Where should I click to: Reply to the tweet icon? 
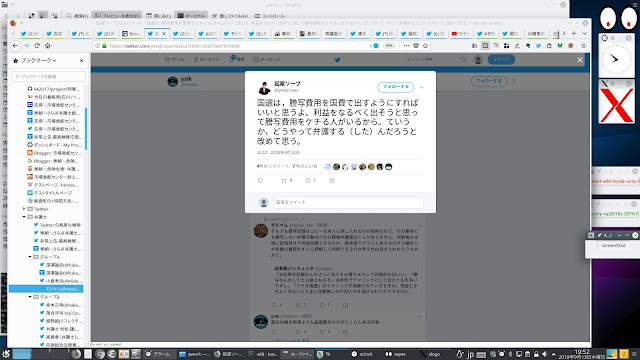coord(260,180)
